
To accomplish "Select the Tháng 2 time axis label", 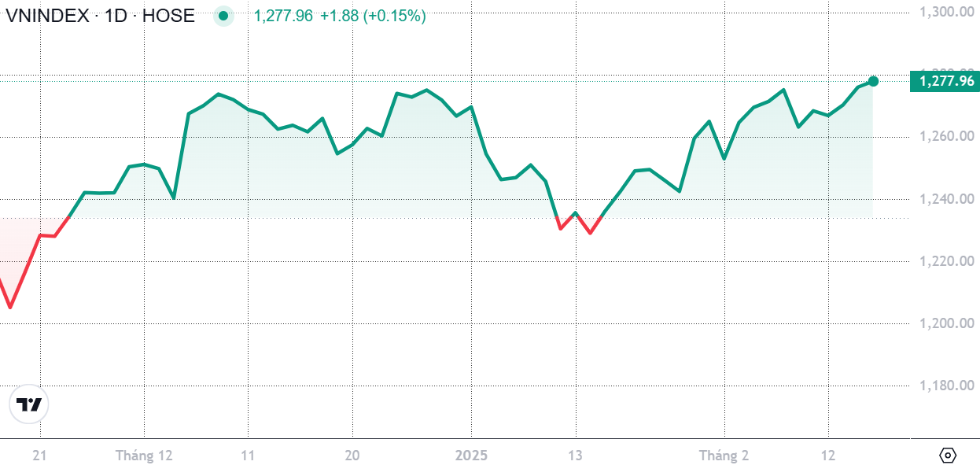I will pos(724,456).
